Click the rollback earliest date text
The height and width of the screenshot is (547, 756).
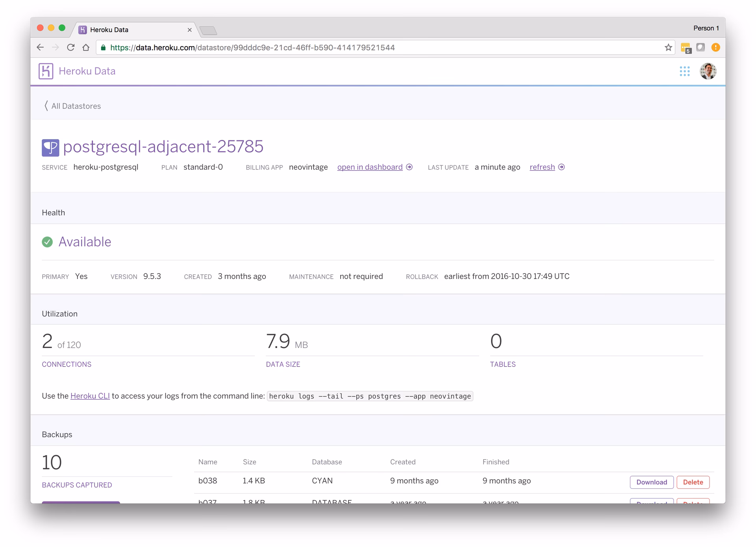[x=507, y=276]
